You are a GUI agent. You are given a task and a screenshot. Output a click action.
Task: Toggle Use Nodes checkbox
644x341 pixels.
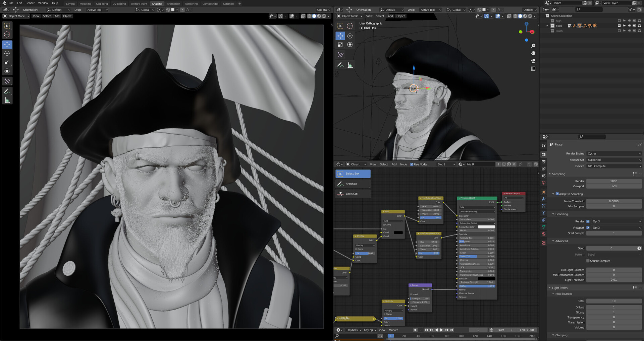pyautogui.click(x=412, y=164)
